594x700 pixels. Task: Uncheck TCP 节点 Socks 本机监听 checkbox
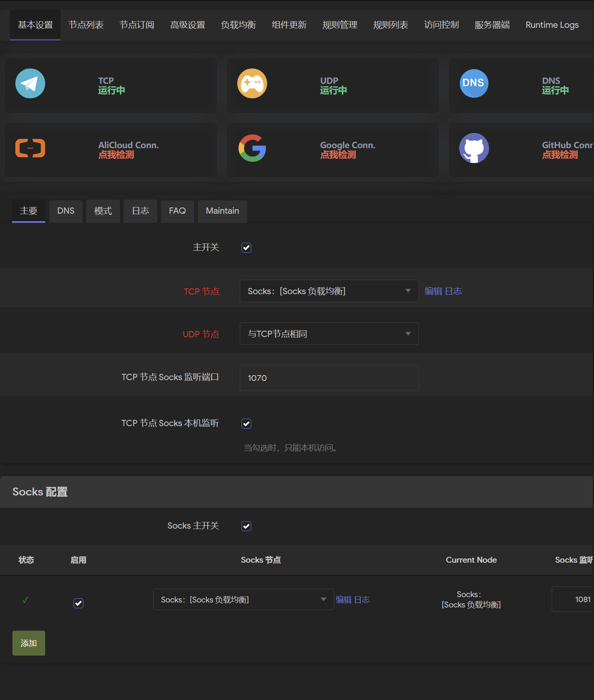[x=246, y=424]
